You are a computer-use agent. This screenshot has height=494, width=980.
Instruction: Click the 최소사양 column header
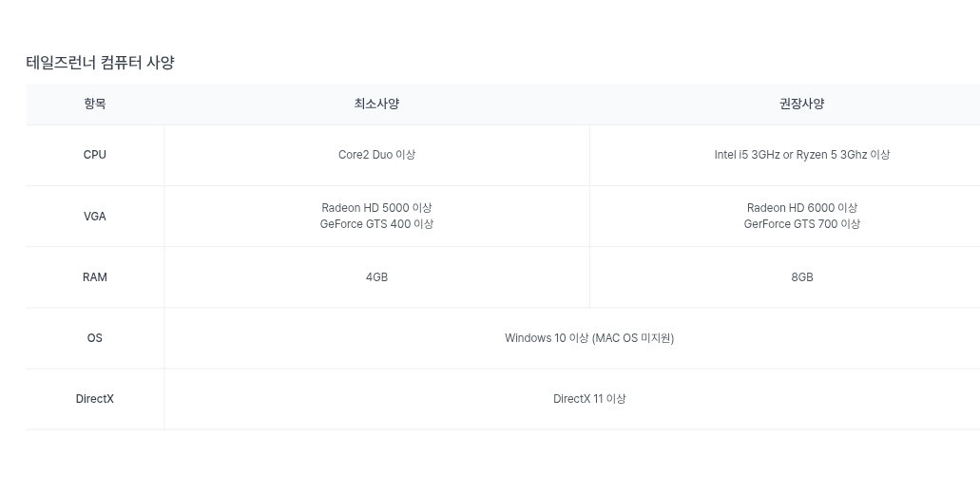point(376,104)
